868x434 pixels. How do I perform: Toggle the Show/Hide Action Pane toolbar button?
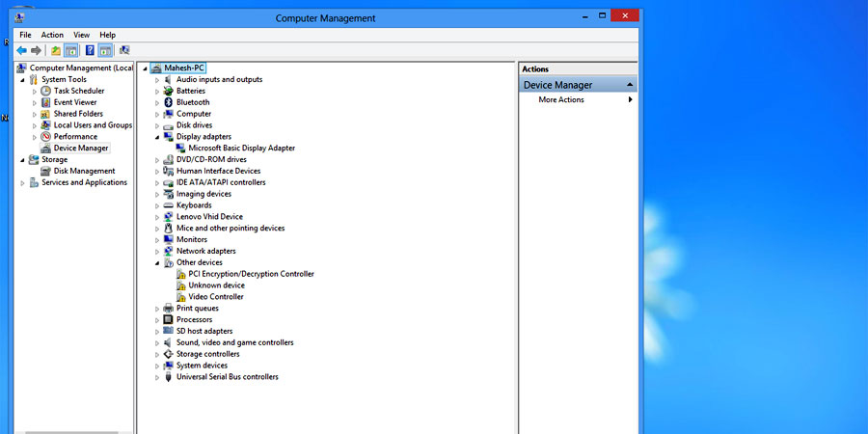[x=105, y=50]
